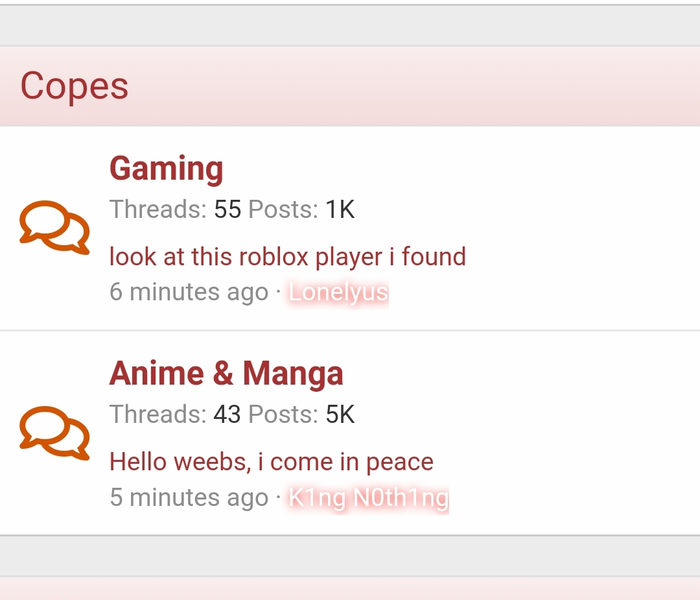
Task: Open thread 'Hello weebs, i come in peace'
Action: pos(271,462)
